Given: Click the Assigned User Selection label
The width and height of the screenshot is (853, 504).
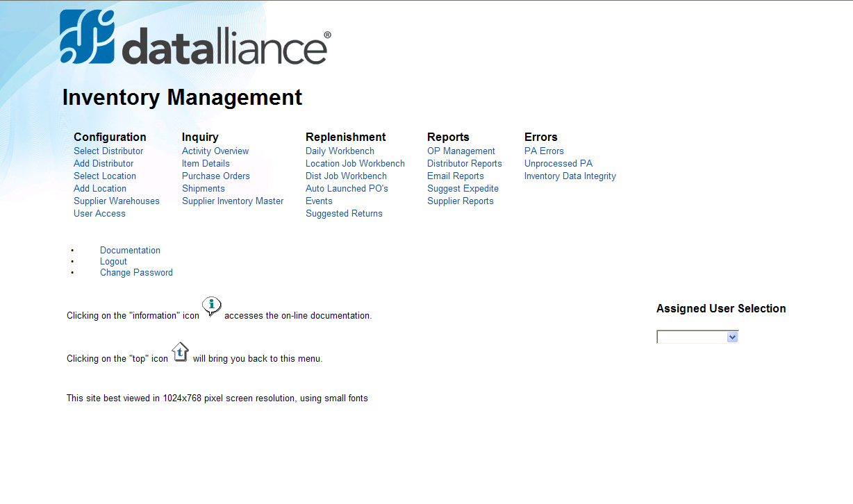Looking at the screenshot, I should [x=721, y=308].
